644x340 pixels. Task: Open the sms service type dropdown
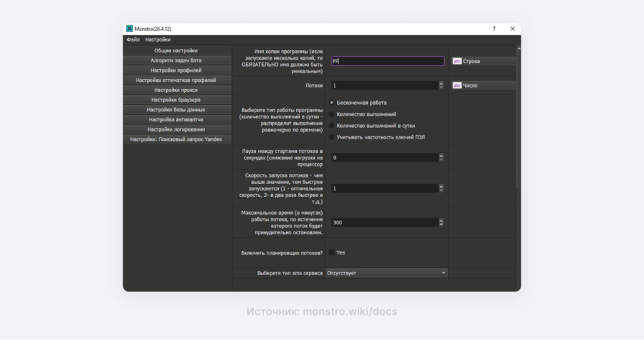[386, 273]
